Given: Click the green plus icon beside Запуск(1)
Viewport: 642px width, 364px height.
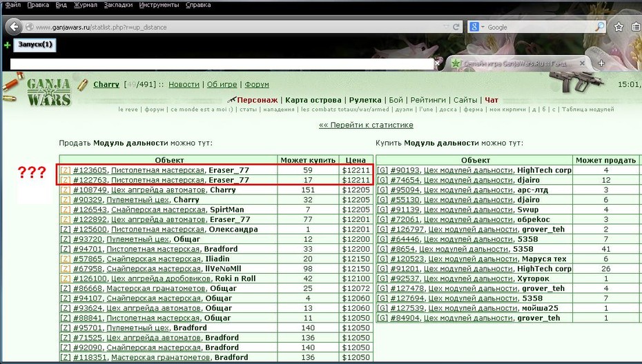Looking at the screenshot, I should (x=7, y=45).
